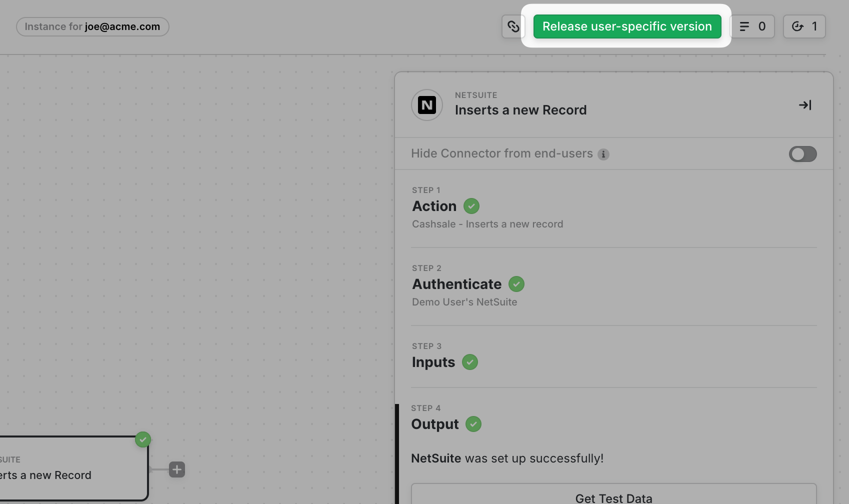Add a step with the plus icon
Image resolution: width=849 pixels, height=504 pixels.
[177, 469]
